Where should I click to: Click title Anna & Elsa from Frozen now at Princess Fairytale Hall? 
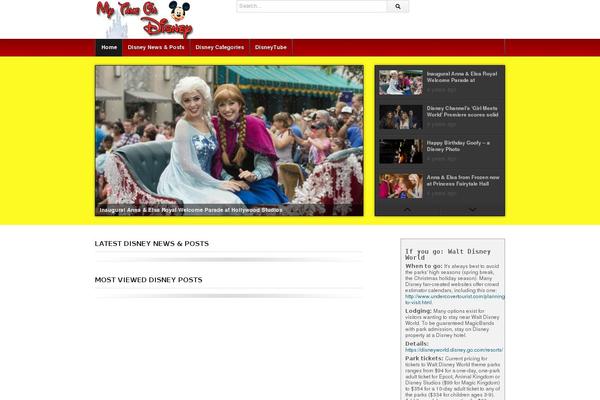(x=463, y=180)
